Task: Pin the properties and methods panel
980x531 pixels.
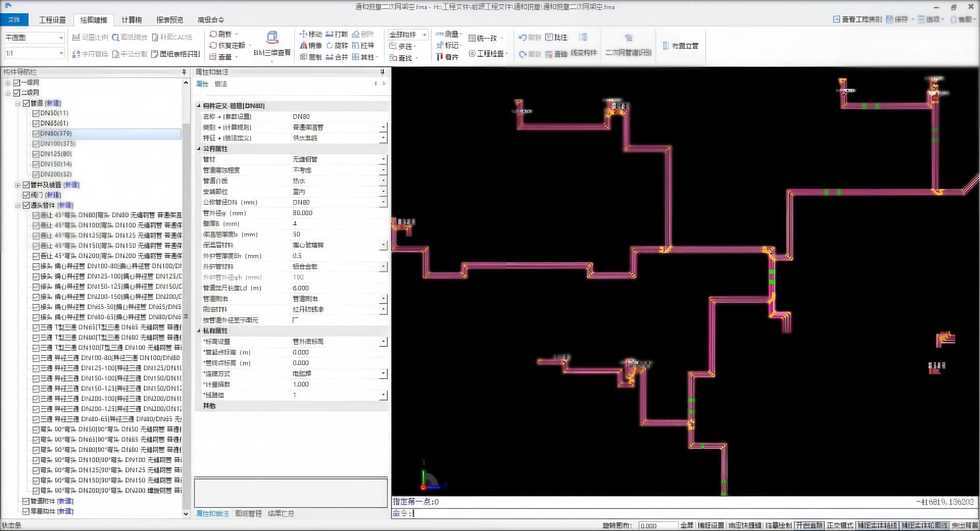Action: point(382,72)
